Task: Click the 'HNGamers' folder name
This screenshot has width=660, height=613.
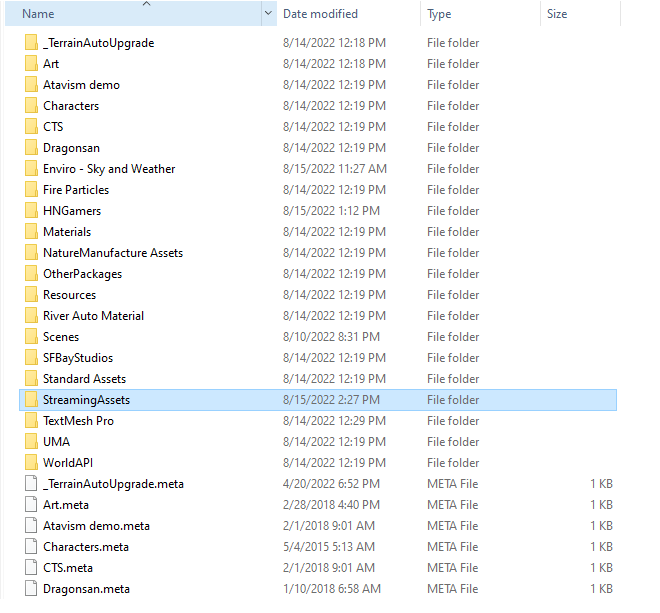Action: coord(72,211)
